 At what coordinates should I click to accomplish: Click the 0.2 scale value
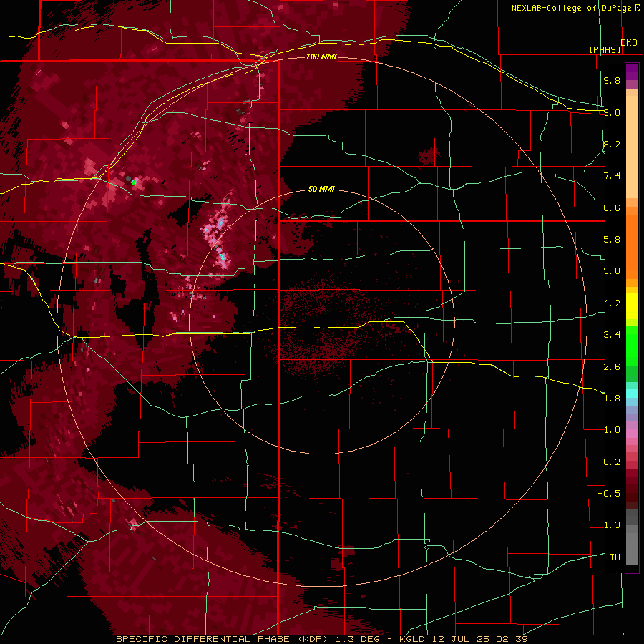[612, 462]
